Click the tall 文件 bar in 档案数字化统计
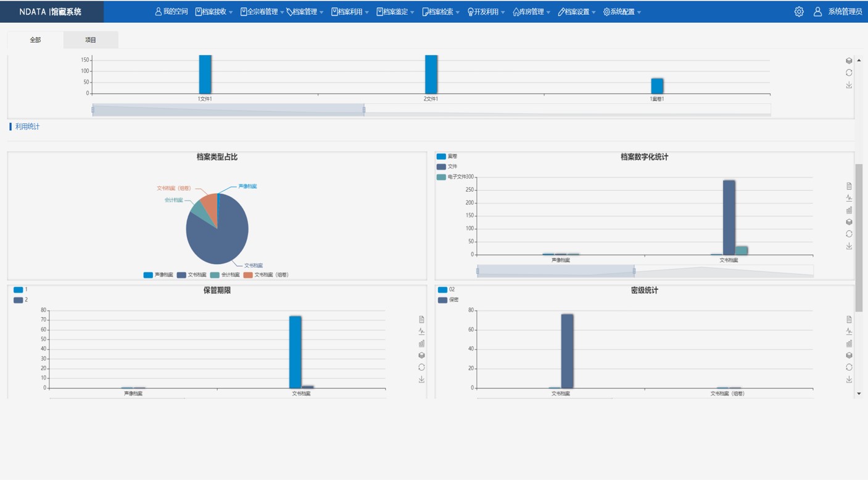Image resolution: width=868 pixels, height=480 pixels. tap(729, 217)
